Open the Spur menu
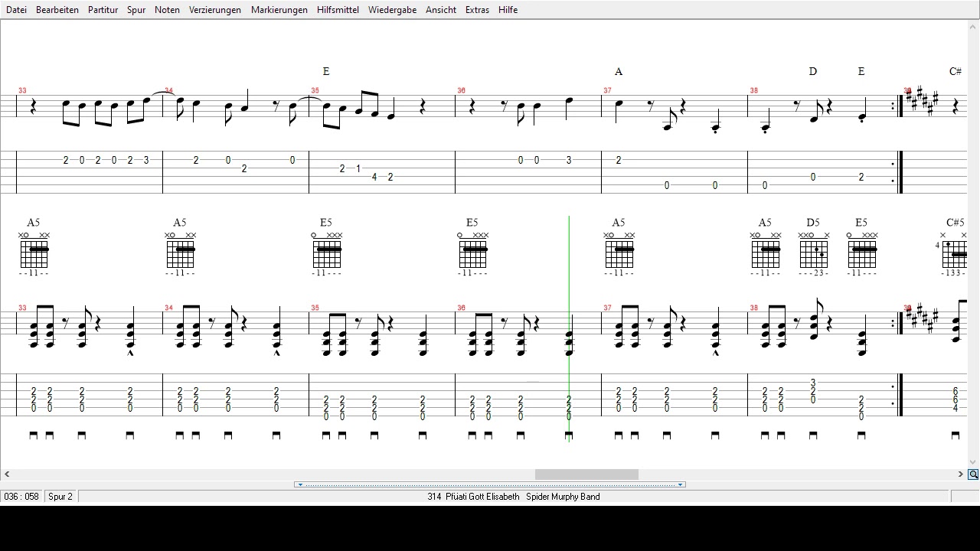The width and height of the screenshot is (980, 551). [136, 10]
